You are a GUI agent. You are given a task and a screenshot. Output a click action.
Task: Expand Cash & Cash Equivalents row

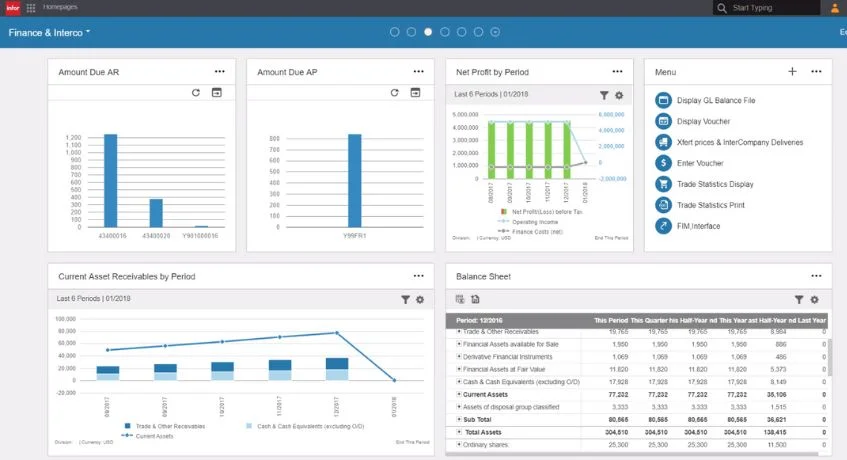[459, 382]
